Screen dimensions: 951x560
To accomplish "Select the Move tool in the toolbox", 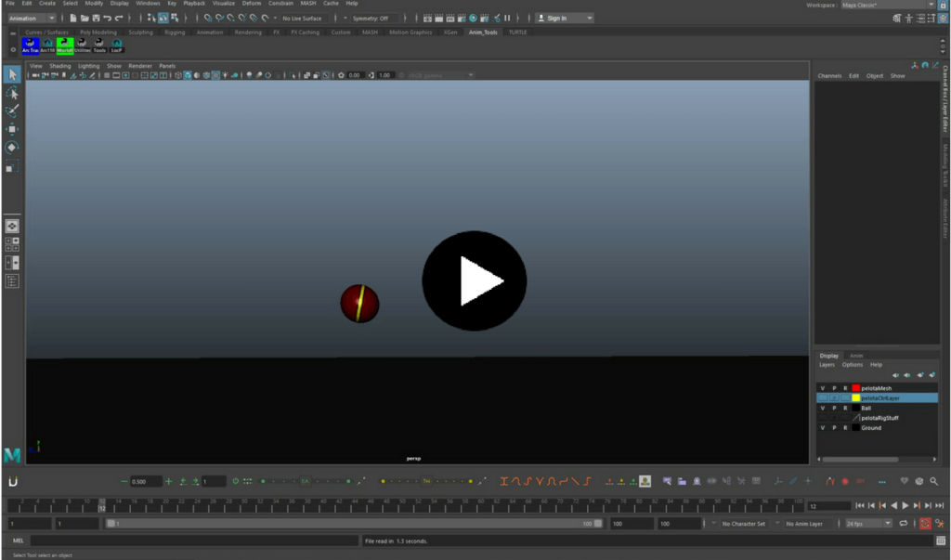I will click(12, 128).
